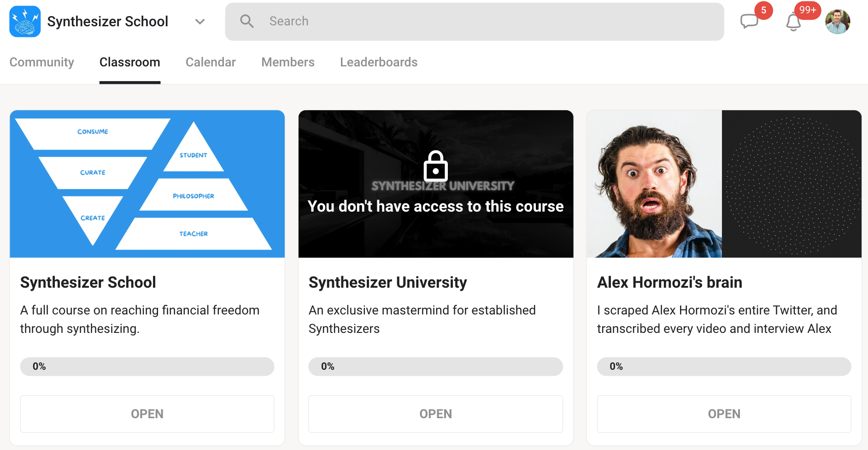Open the Synthesizer School course

pyautogui.click(x=147, y=414)
